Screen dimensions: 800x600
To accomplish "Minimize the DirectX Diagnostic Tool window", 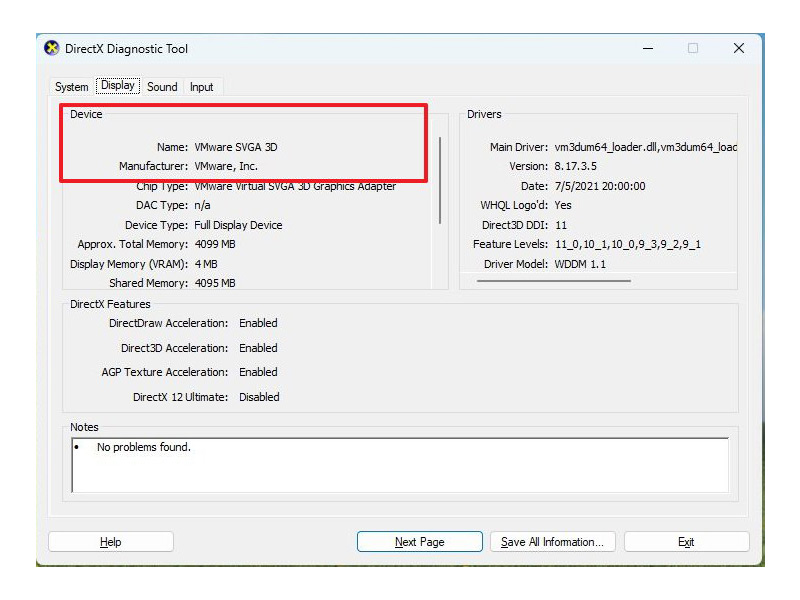I will pos(648,48).
